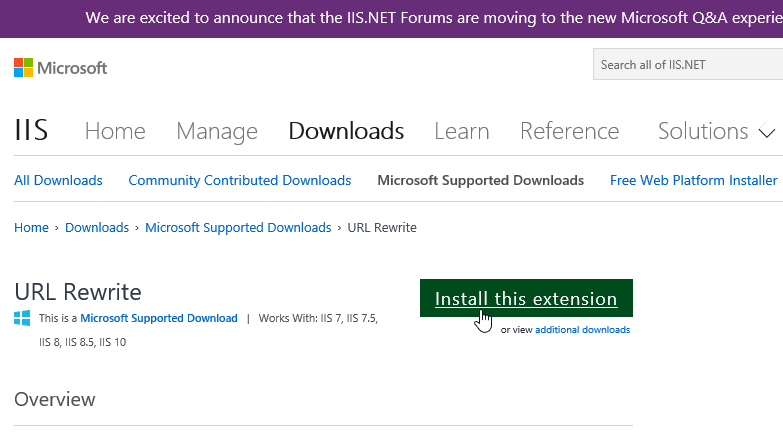Screen dimensions: 783x437
Task: Focus the Search all of IIS.NET field
Action: [x=688, y=64]
